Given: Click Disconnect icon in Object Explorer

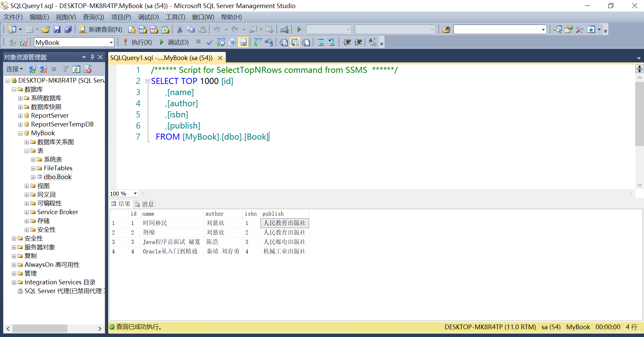Looking at the screenshot, I should (43, 69).
